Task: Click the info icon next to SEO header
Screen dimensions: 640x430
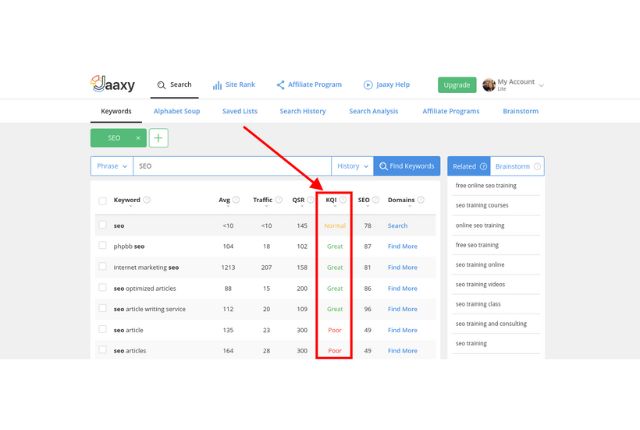Action: coord(376,200)
